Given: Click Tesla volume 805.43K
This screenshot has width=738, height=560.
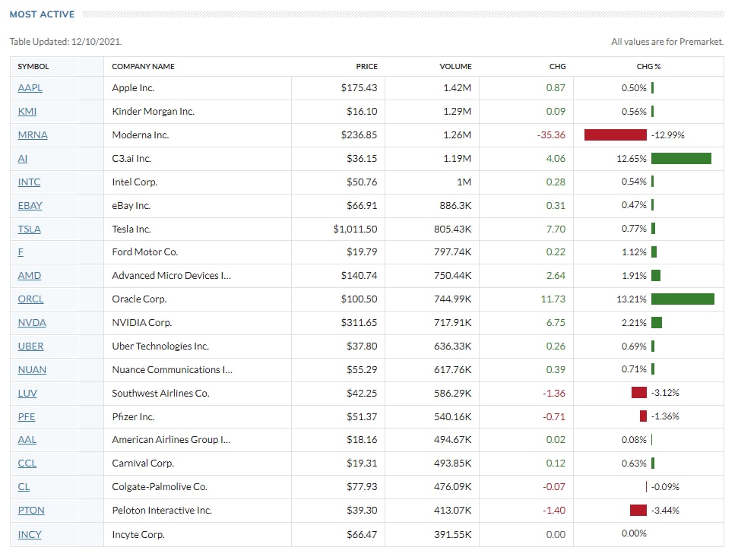Looking at the screenshot, I should point(453,229).
